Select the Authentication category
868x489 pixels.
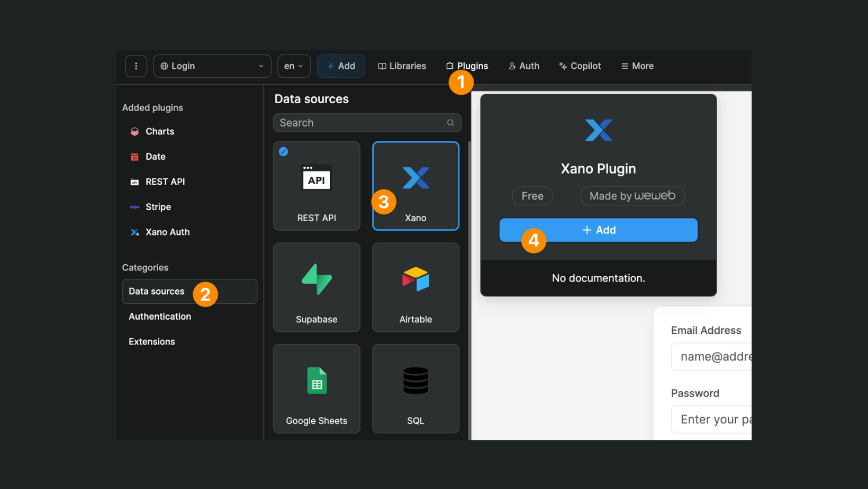pos(160,316)
